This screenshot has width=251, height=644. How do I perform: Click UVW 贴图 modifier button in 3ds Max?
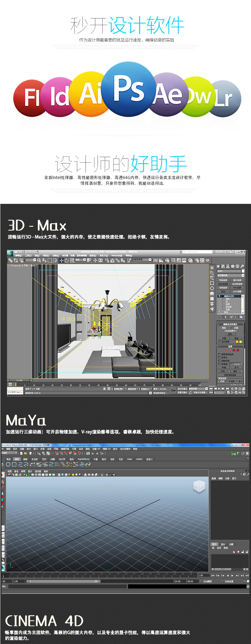tap(237, 291)
